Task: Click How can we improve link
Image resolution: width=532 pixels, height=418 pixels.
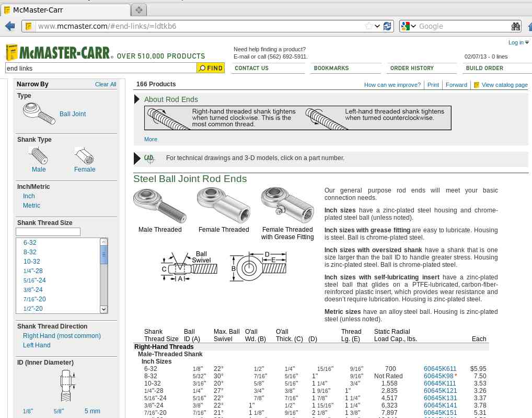Action: tap(392, 85)
